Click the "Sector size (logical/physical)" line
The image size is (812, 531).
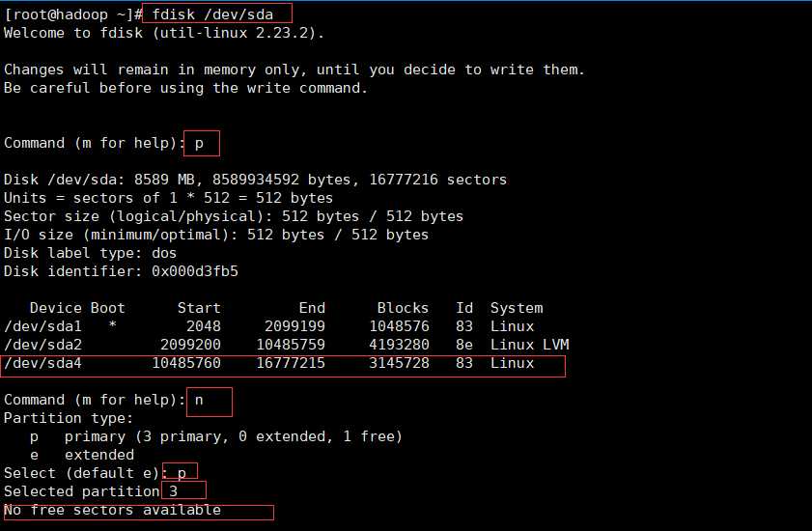[234, 216]
